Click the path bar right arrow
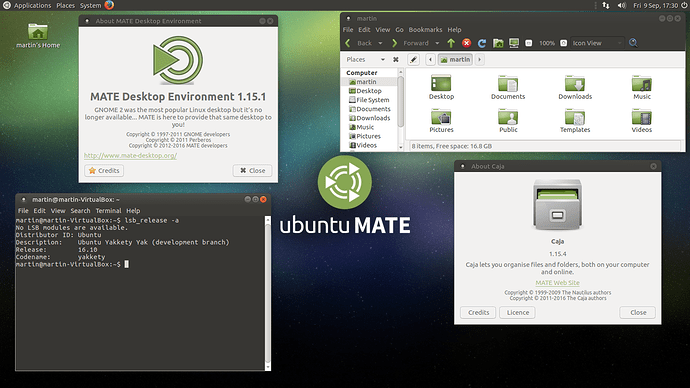Viewport: 690px width, 388px height. pos(480,59)
